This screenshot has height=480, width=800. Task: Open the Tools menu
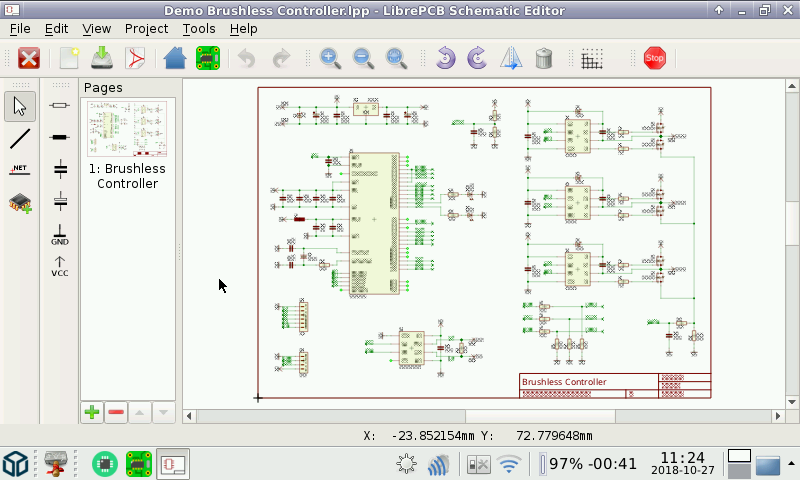point(199,29)
